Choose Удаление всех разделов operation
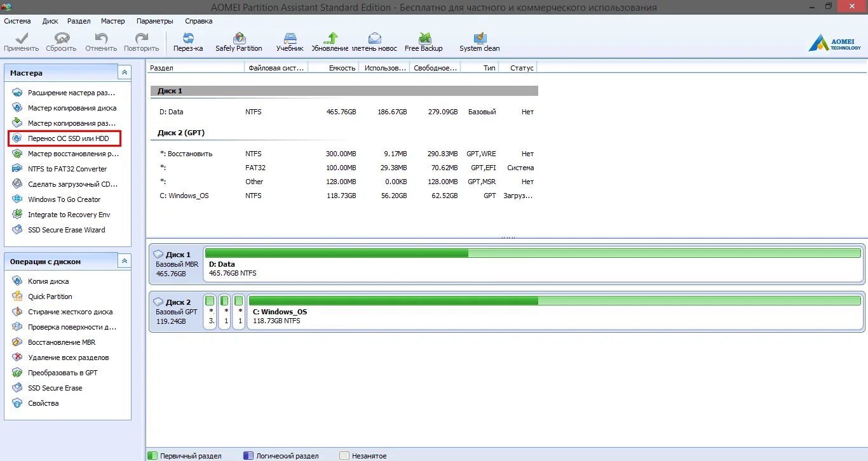Image resolution: width=868 pixels, height=461 pixels. click(x=60, y=357)
